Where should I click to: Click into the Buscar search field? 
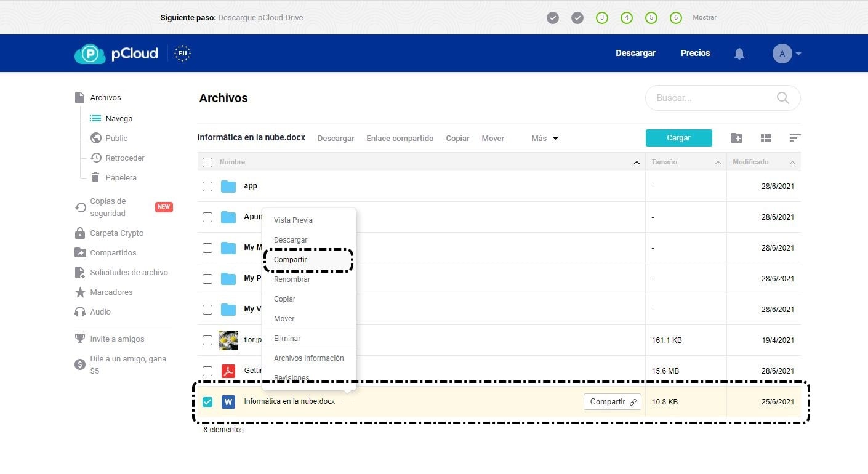(723, 98)
